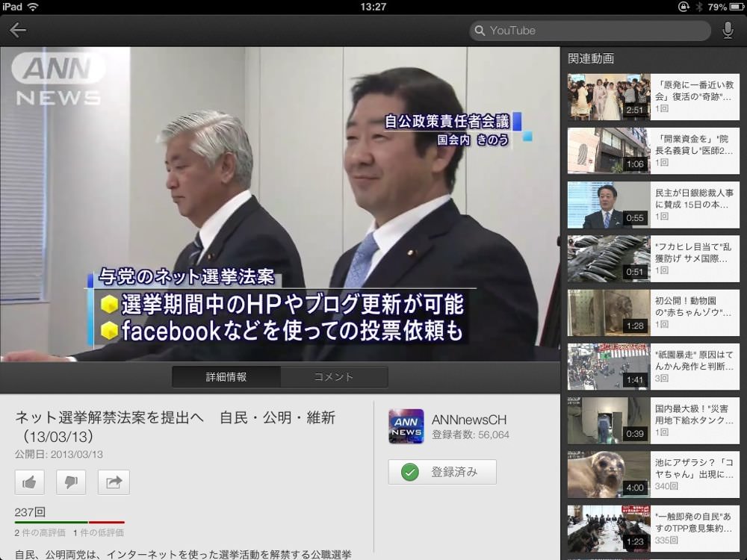Focus the YouTube search field

[590, 31]
